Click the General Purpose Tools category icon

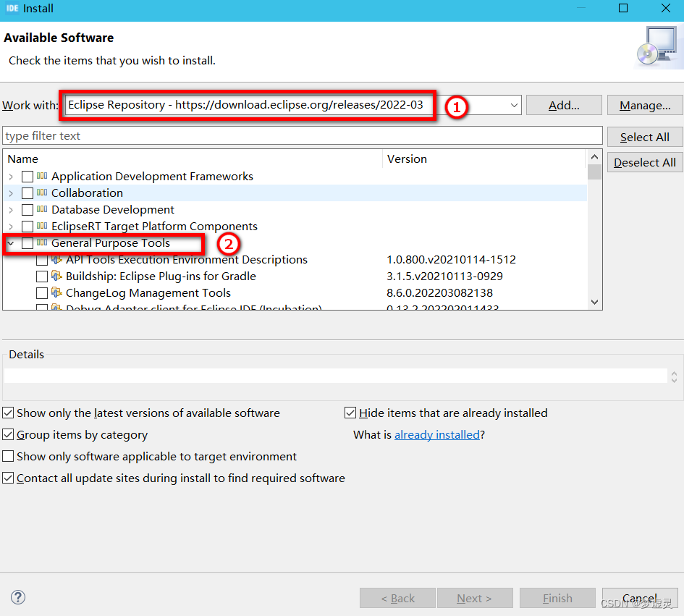pos(42,242)
